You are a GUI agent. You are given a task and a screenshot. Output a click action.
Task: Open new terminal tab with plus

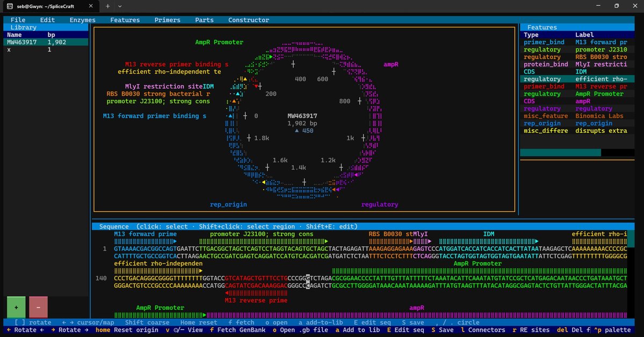[107, 6]
